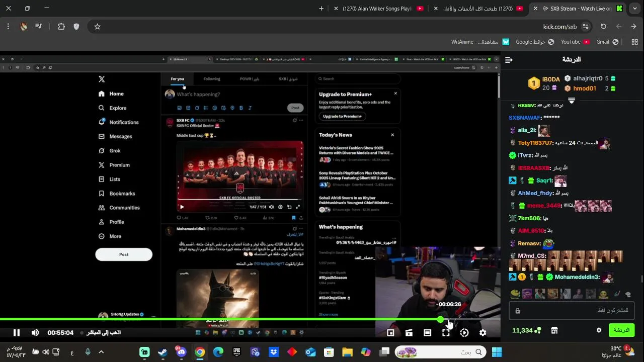Open the Toty11637U7 chat username
The height and width of the screenshot is (362, 644).
[x=535, y=143]
